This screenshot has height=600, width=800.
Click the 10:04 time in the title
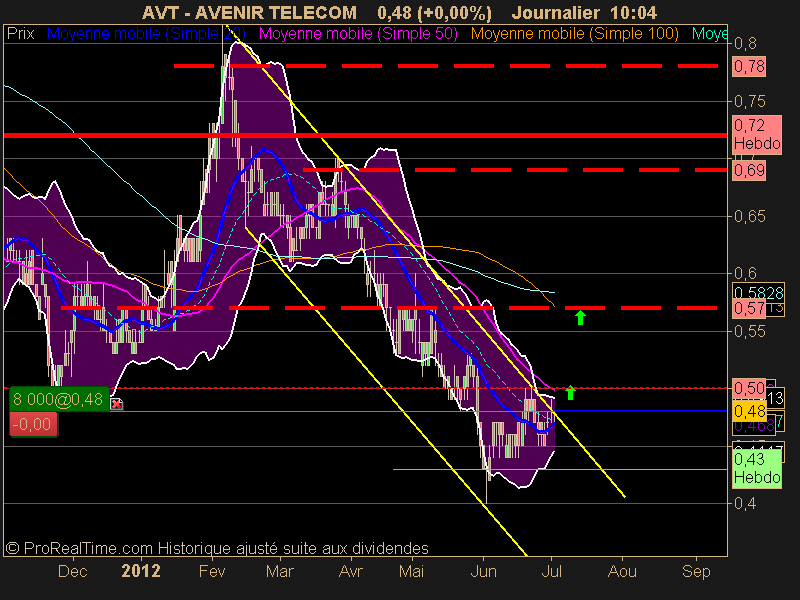pyautogui.click(x=634, y=12)
